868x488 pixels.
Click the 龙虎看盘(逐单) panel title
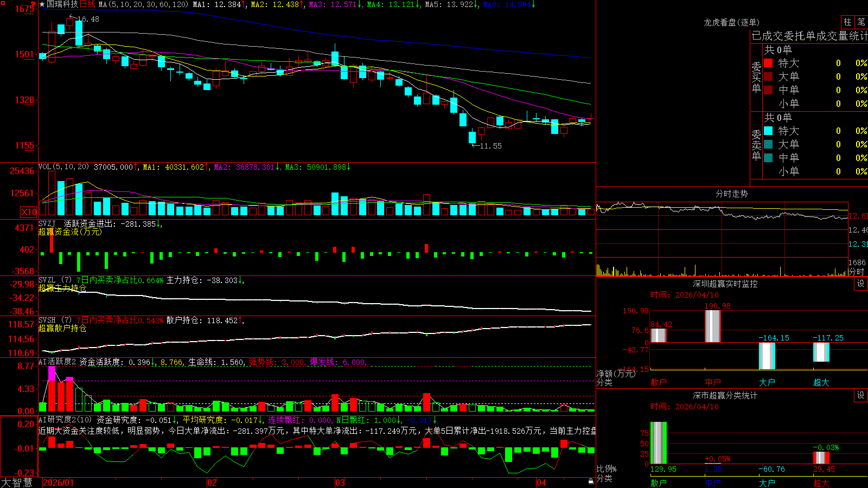coord(731,22)
